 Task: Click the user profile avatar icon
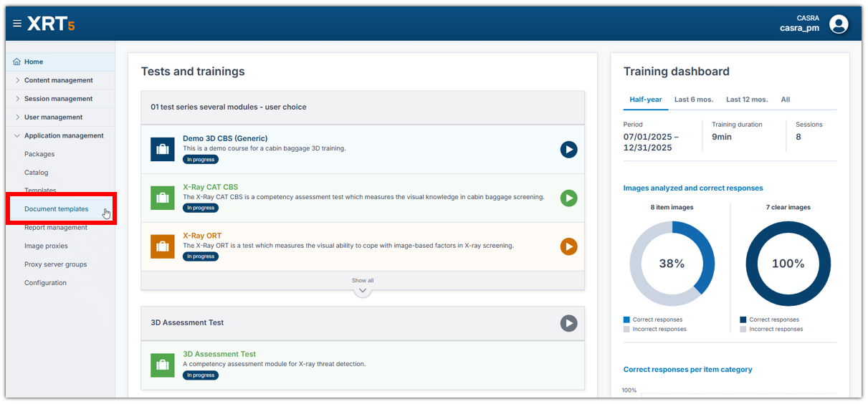839,24
